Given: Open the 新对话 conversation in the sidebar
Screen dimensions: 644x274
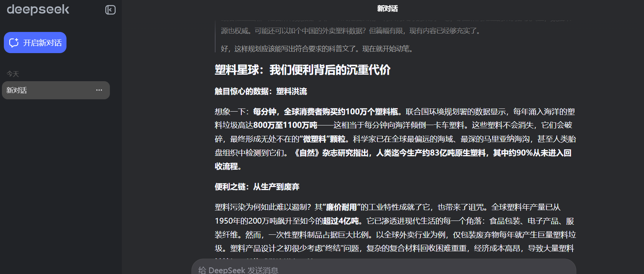Looking at the screenshot, I should point(56,90).
